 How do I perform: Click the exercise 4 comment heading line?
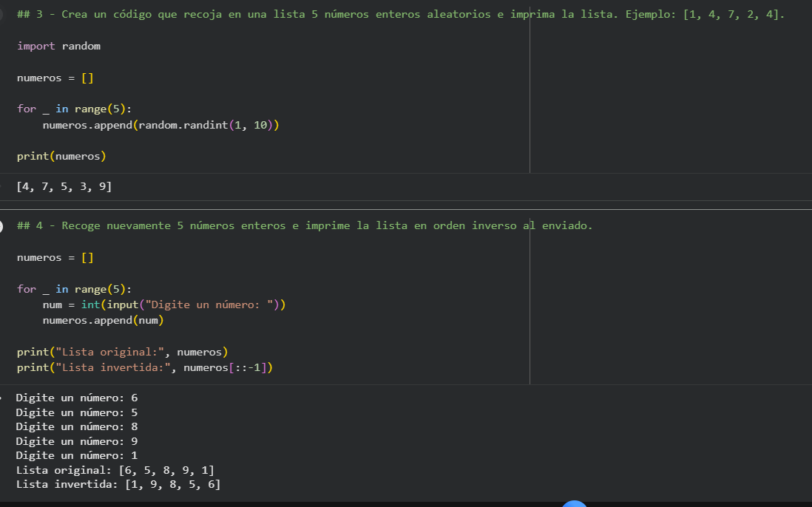[x=304, y=225]
